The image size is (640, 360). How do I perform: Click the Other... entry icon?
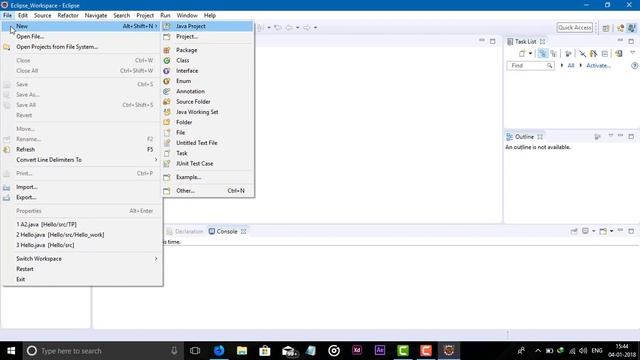click(167, 191)
